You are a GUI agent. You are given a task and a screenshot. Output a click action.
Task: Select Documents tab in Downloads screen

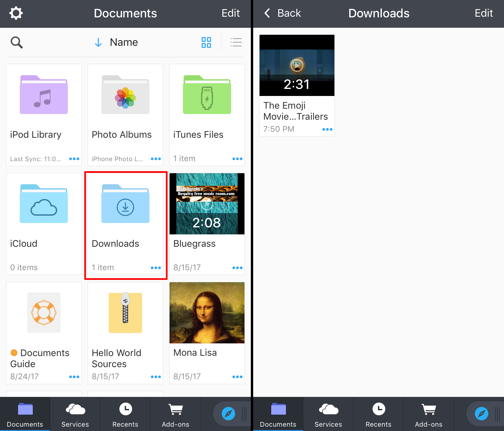click(278, 414)
